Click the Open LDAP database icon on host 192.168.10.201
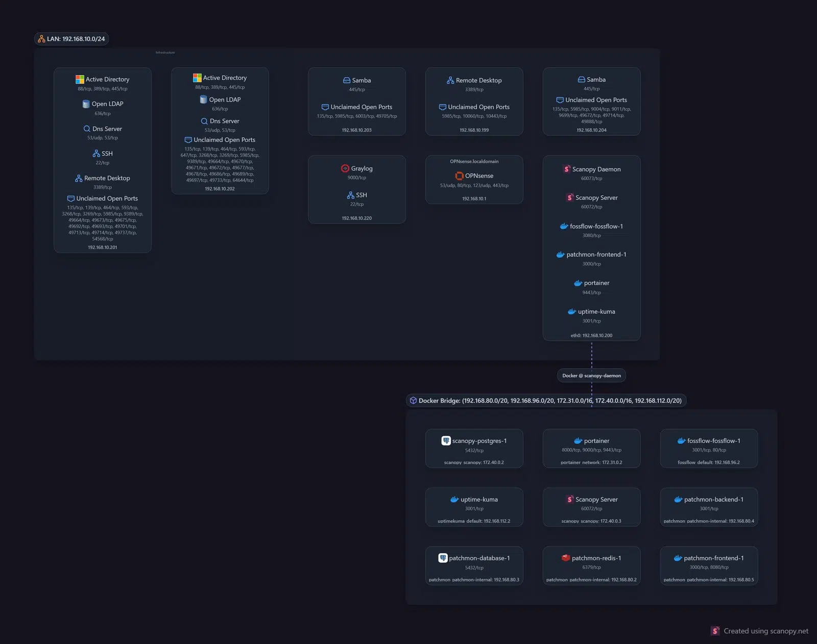Screen dimensions: 817x644 click(86, 104)
